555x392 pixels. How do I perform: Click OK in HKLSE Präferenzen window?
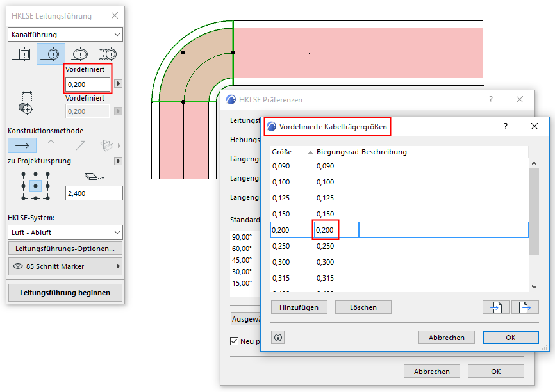point(496,371)
